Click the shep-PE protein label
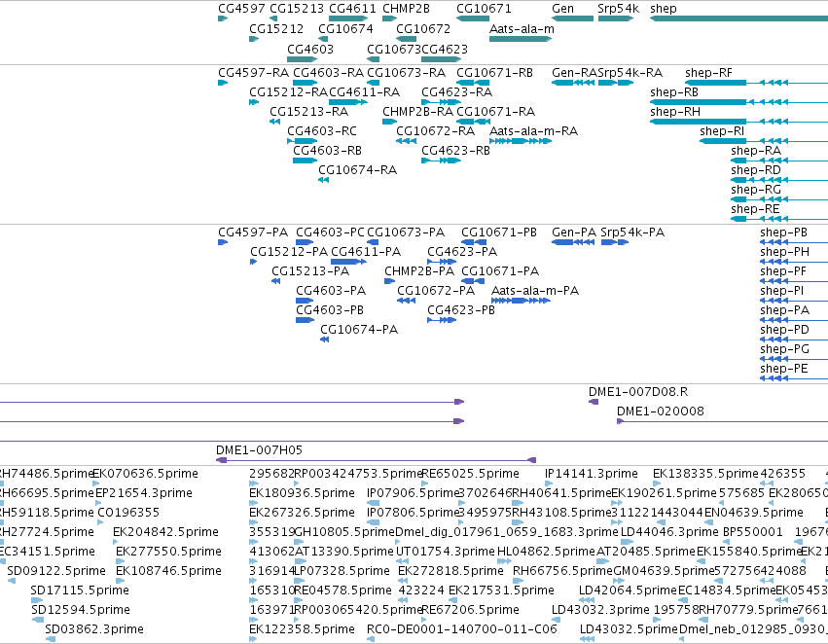 [x=783, y=369]
